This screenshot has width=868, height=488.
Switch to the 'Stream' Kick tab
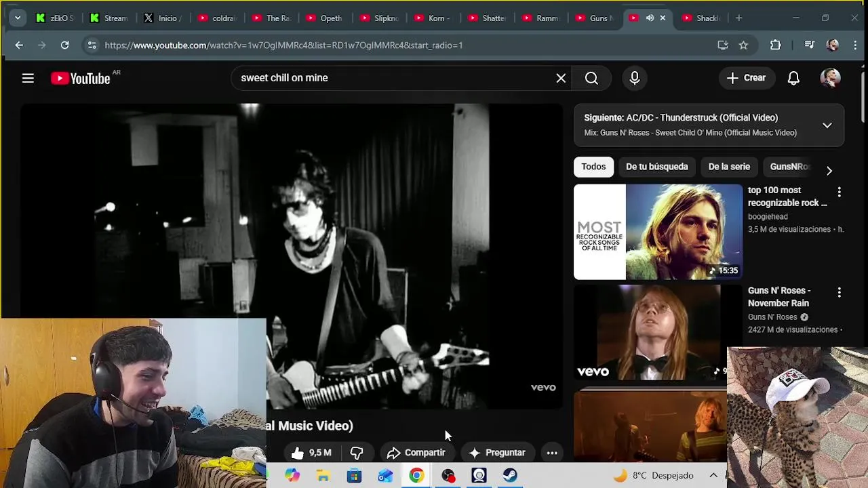coord(108,18)
